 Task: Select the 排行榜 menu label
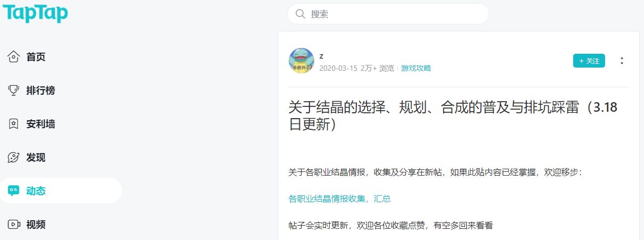(40, 90)
